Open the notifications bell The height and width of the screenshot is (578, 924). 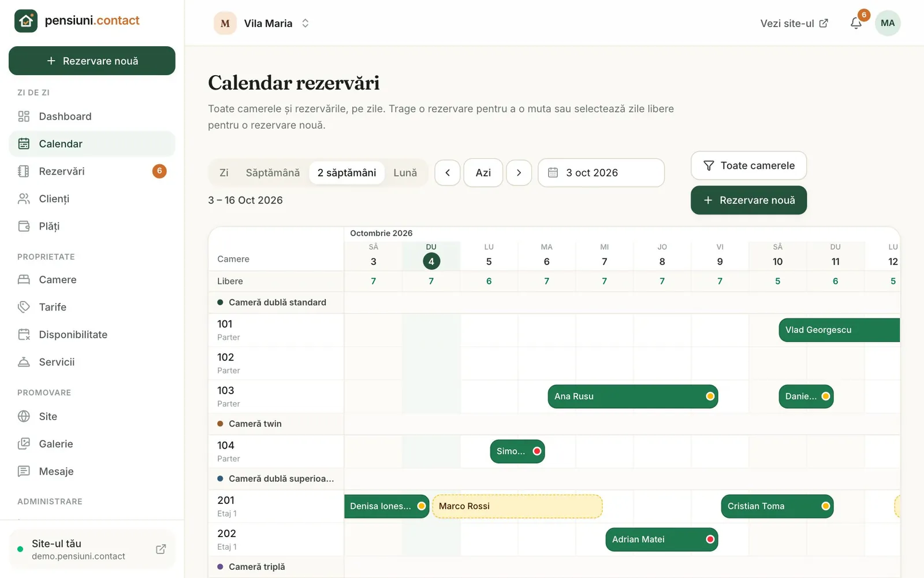click(856, 23)
